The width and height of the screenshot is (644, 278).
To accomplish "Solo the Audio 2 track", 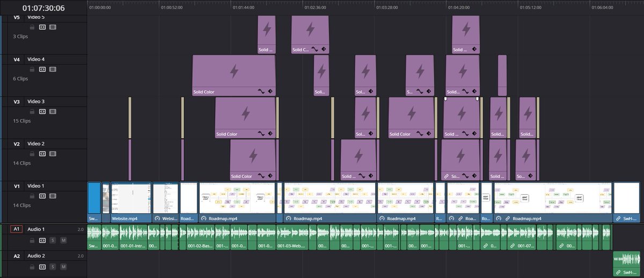I will coord(53,267).
